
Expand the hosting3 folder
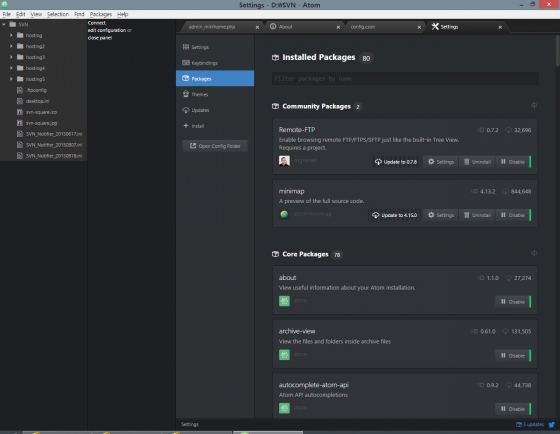pyautogui.click(x=11, y=57)
